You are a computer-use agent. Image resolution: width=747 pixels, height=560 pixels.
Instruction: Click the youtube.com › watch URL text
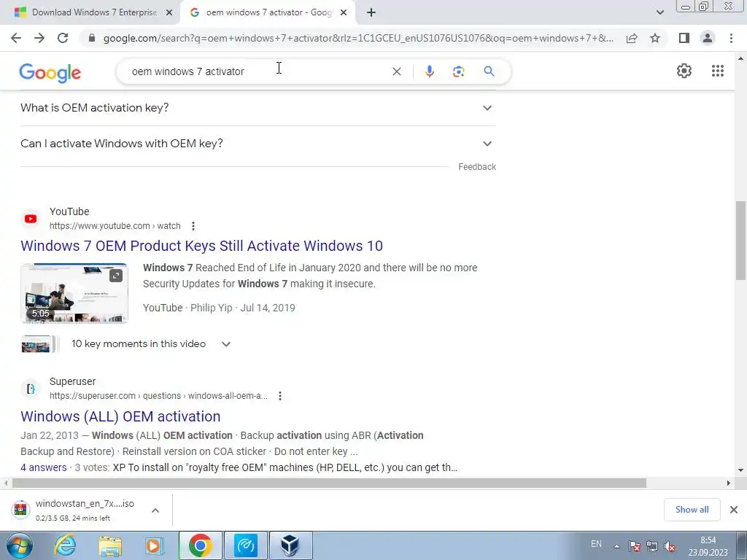coord(115,226)
